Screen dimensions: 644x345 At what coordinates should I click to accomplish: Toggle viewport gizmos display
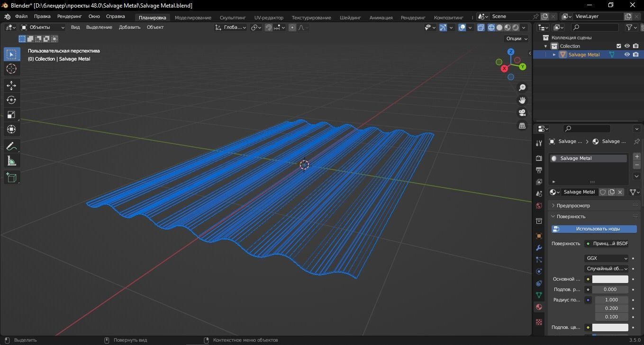tap(443, 27)
